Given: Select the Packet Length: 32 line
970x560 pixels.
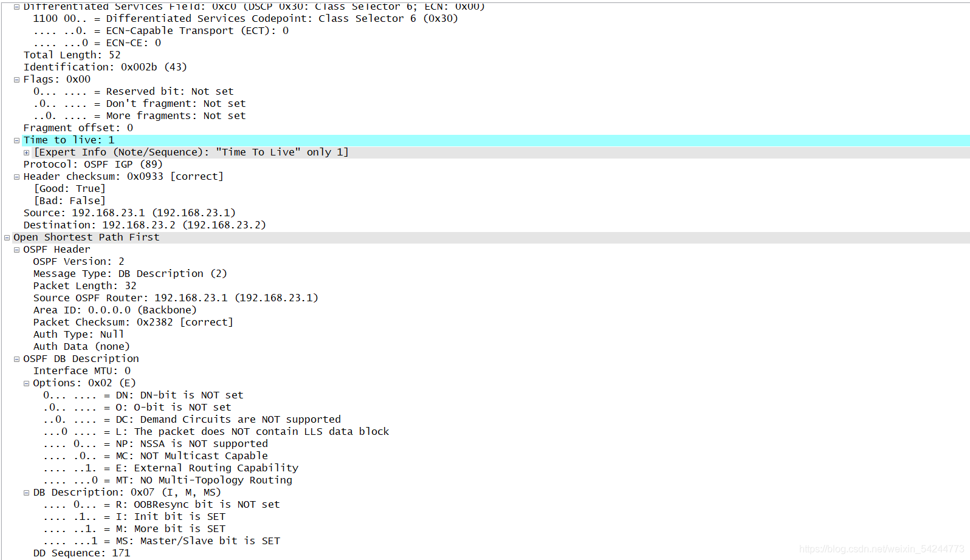Looking at the screenshot, I should [85, 286].
